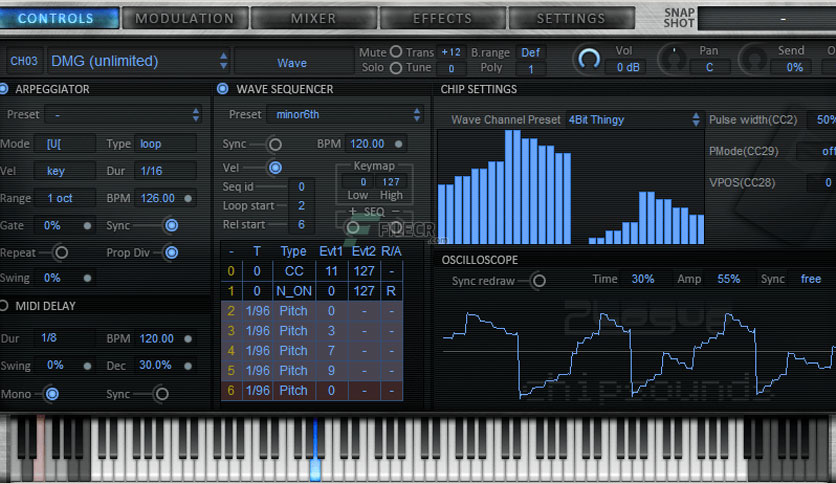This screenshot has width=836, height=484.
Task: Toggle the MIDI DELAY enable button
Action: point(3,305)
